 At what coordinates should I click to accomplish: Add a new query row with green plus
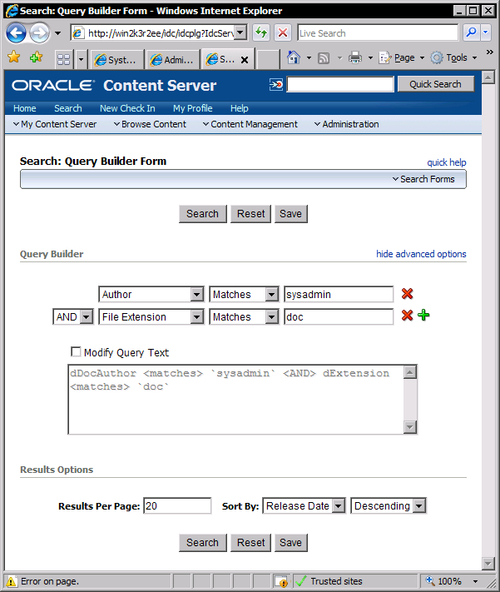(424, 315)
